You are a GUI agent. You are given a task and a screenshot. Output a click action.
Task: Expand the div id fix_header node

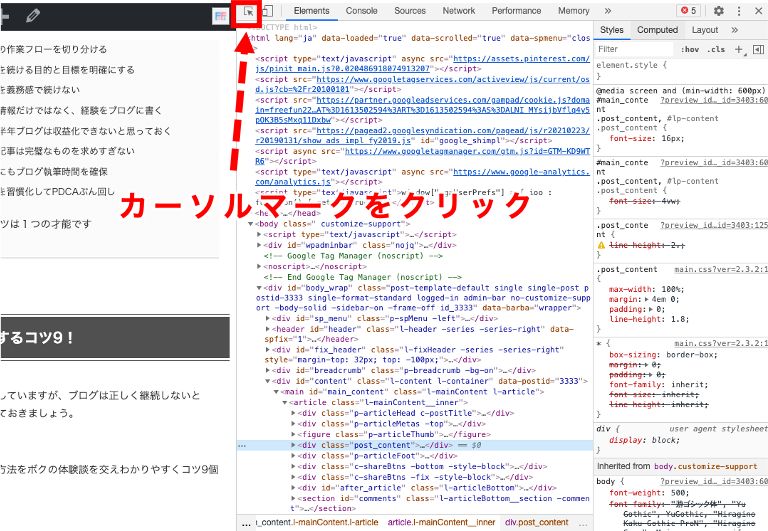point(267,350)
